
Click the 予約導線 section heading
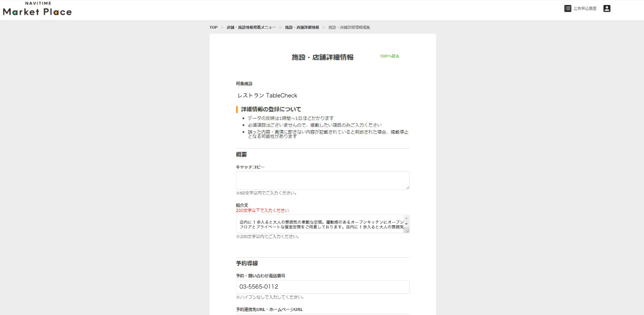click(247, 263)
